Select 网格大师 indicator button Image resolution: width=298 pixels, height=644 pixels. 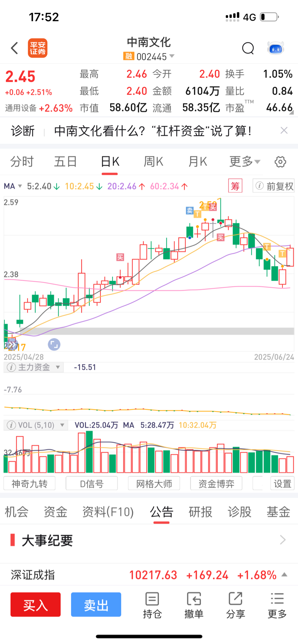point(154,484)
